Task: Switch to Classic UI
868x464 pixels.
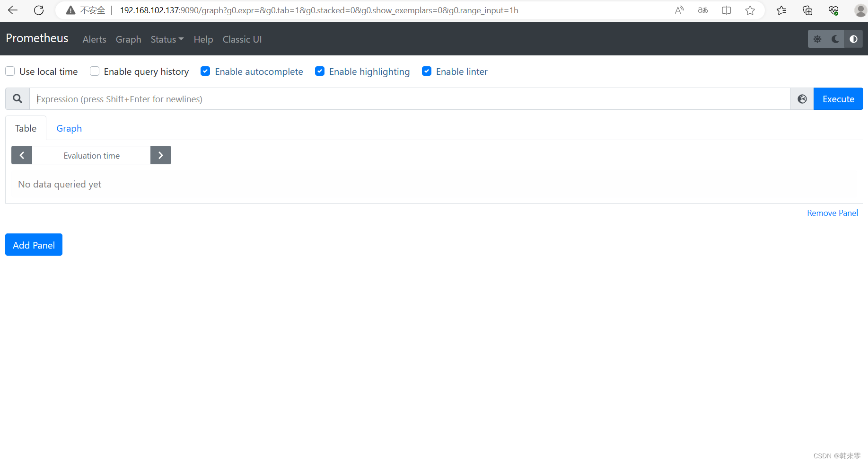Action: (x=242, y=39)
